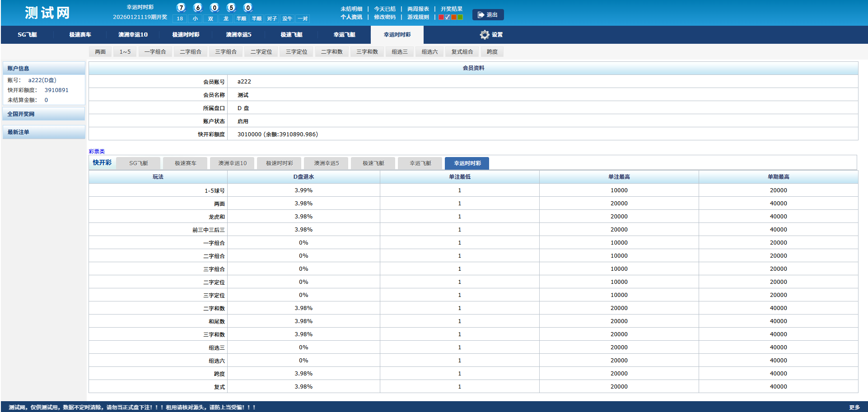Open the 开奖结果 link
The width and height of the screenshot is (868, 412).
coord(451,9)
